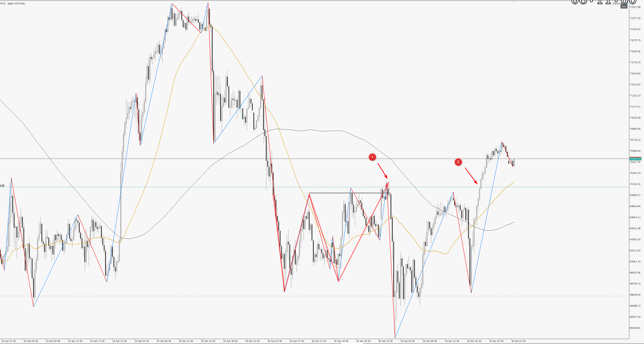Viewport: 644px width, 344px height.
Task: Click the red arrow below marker 2
Action: [x=471, y=176]
